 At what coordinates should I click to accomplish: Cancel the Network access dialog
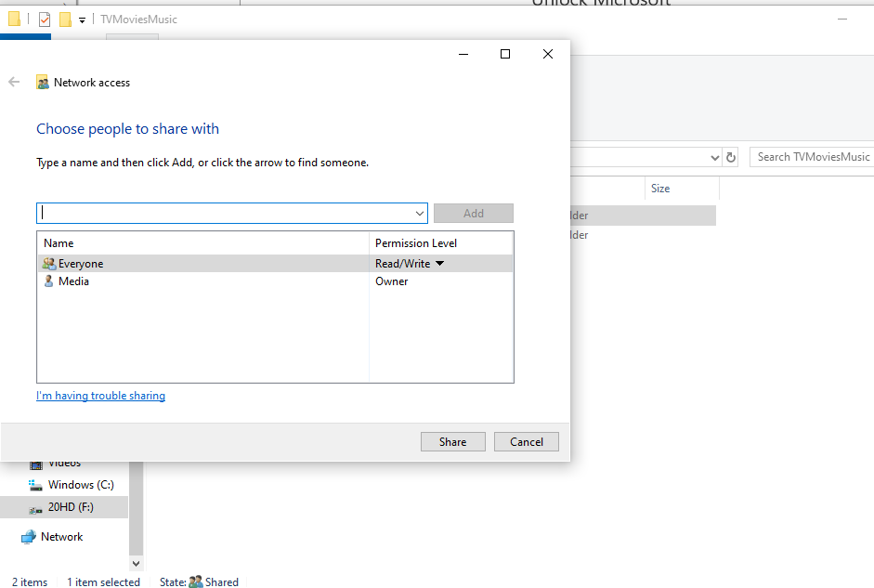527,442
